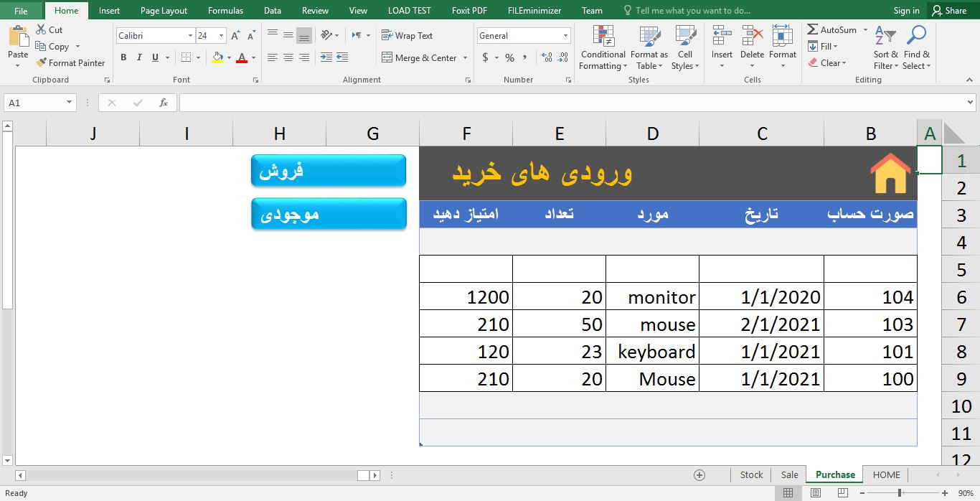980x501 pixels.
Task: Open Sort & Filter options
Action: [x=886, y=48]
